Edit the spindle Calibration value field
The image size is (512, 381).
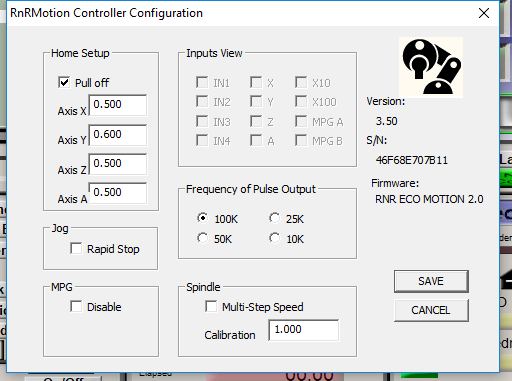pos(304,330)
